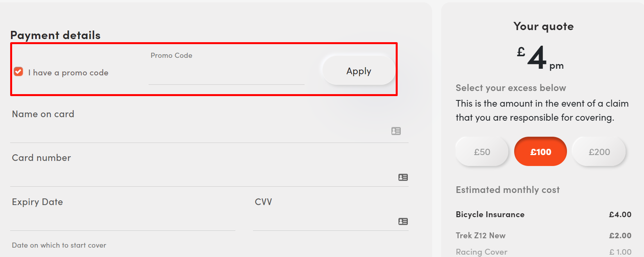Untick the 'I have a promo code' checkbox
This screenshot has height=257, width=644.
point(18,71)
